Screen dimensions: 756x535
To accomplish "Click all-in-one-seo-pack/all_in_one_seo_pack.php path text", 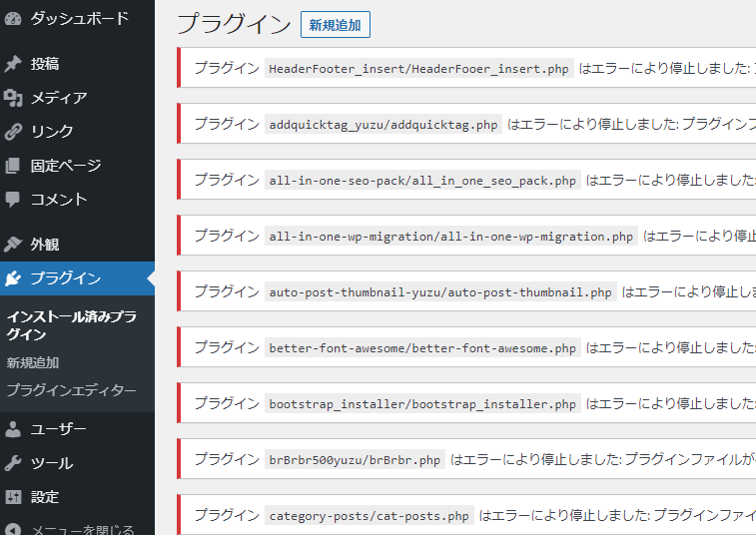I will pos(422,181).
